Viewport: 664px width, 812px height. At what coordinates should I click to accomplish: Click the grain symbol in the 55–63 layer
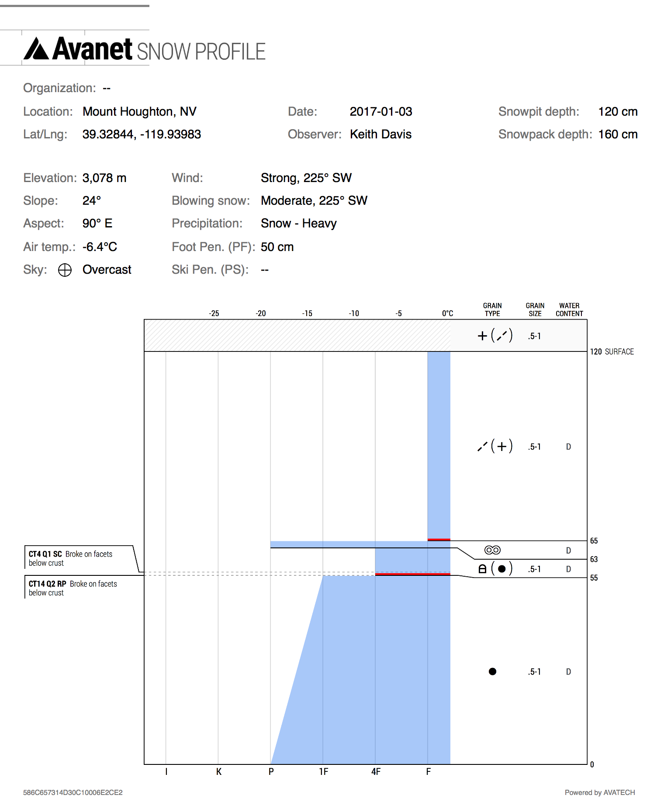pos(495,569)
